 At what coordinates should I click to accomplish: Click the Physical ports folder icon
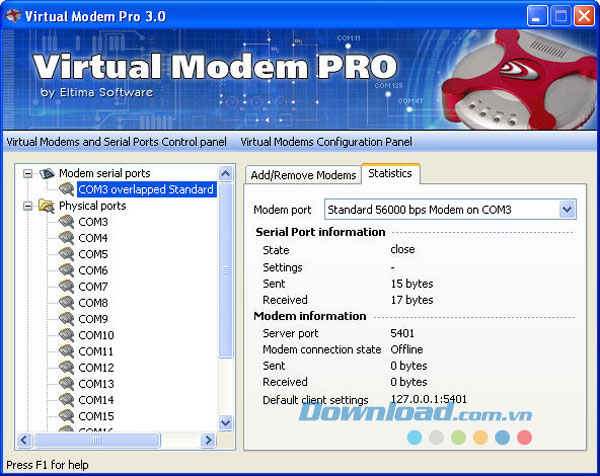tap(47, 206)
